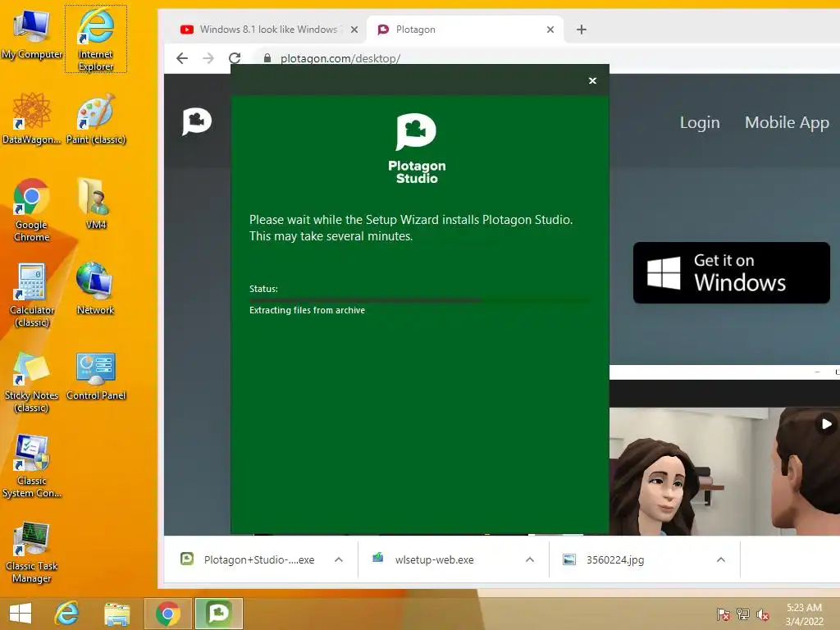Go forward in Chrome
Screen dimensions: 840x630
pos(208,58)
